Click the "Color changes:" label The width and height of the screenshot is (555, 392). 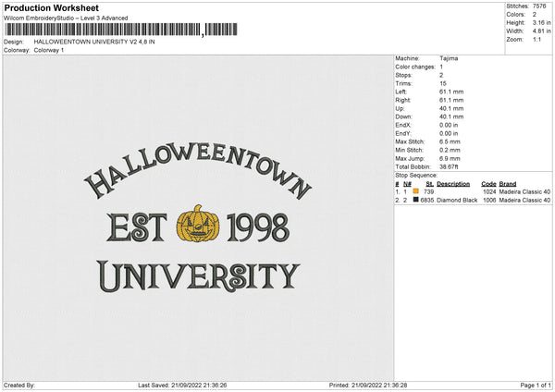(415, 67)
